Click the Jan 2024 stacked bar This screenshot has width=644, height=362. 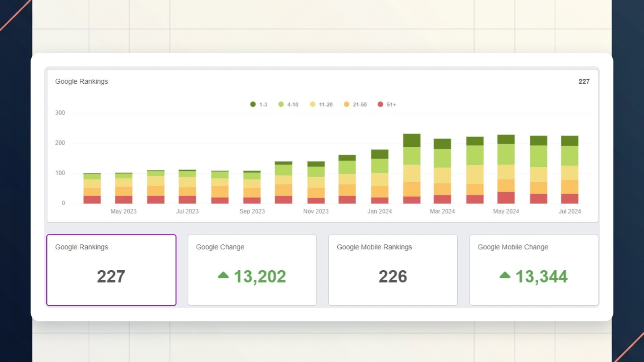[x=380, y=177]
